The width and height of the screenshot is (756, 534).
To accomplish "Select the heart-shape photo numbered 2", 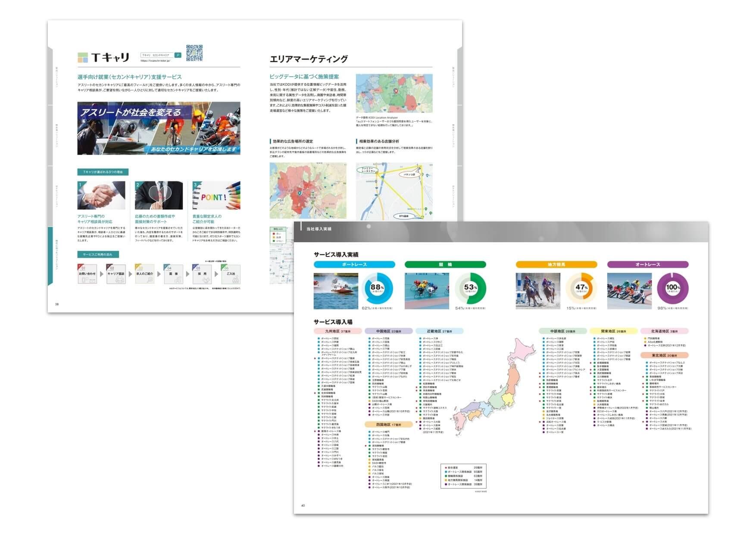I will [159, 195].
